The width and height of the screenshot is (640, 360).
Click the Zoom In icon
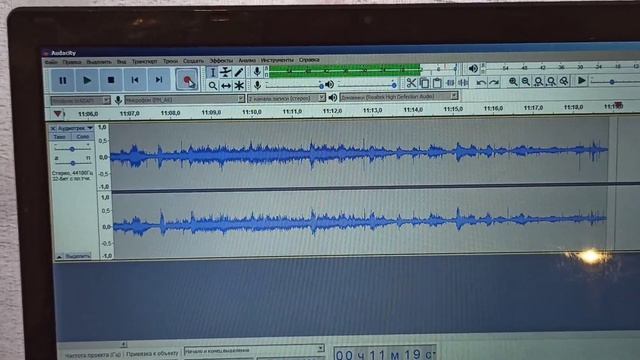click(x=513, y=82)
